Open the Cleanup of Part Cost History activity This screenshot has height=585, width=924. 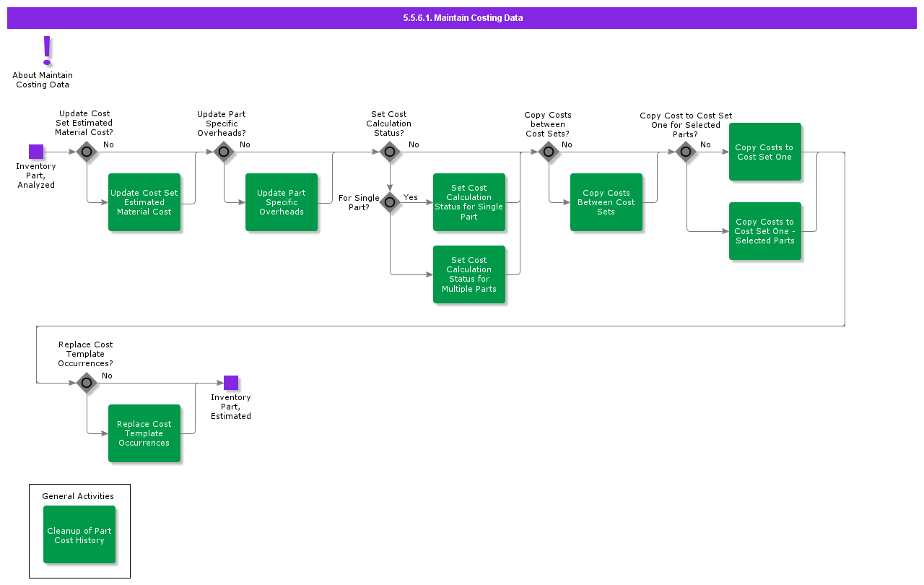pos(79,535)
